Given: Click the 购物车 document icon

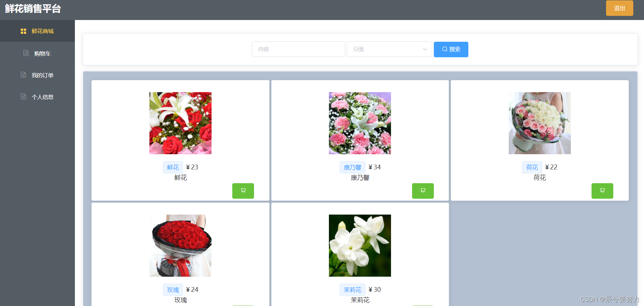Looking at the screenshot, I should pos(26,53).
